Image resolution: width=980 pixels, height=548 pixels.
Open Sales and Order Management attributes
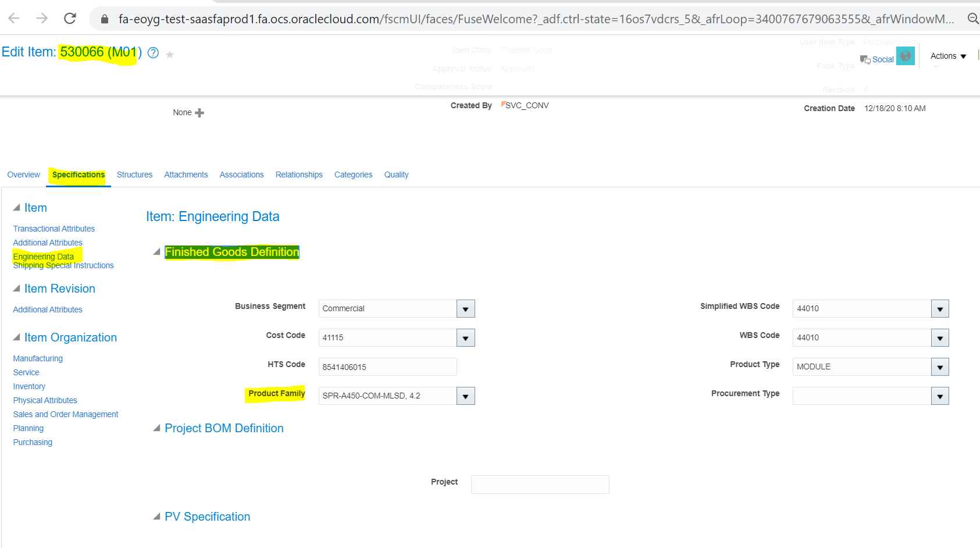click(65, 414)
